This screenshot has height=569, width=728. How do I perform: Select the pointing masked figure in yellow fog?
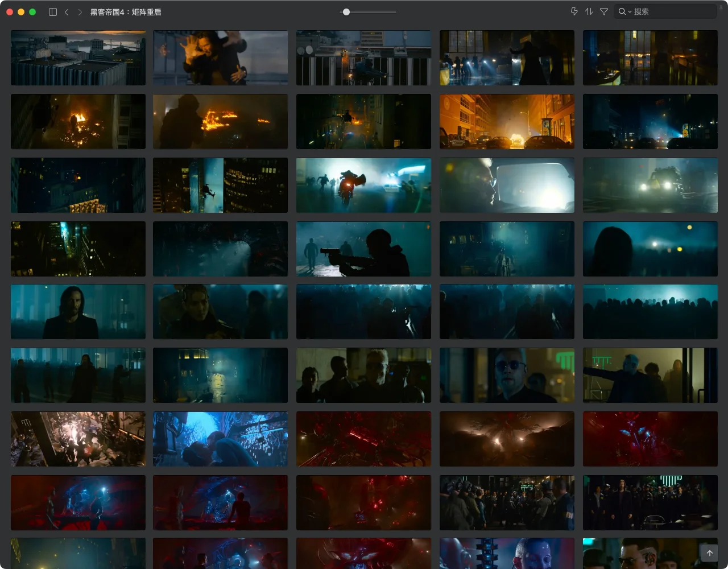point(650,376)
